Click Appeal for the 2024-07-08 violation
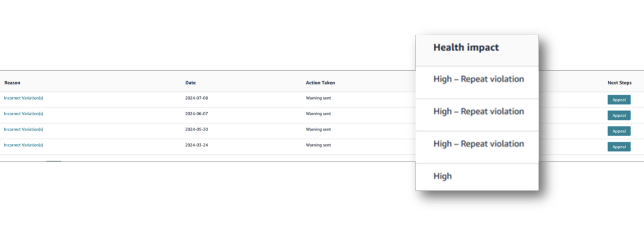This screenshot has height=227, width=644. click(x=619, y=100)
